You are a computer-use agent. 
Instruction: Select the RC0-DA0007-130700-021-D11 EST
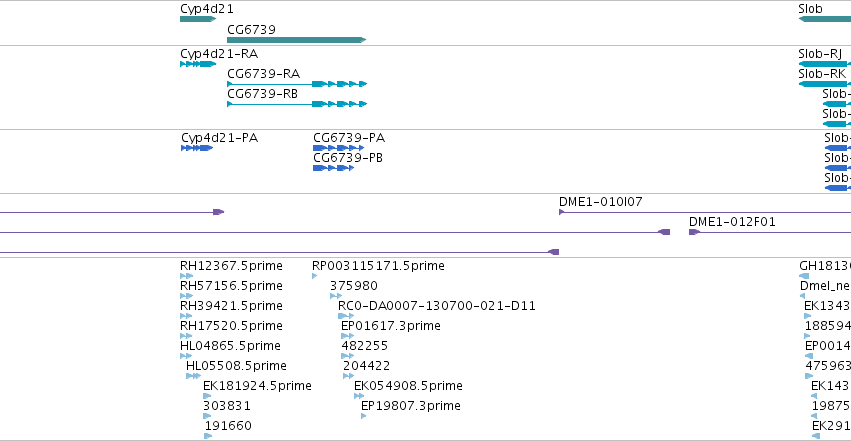click(x=346, y=316)
